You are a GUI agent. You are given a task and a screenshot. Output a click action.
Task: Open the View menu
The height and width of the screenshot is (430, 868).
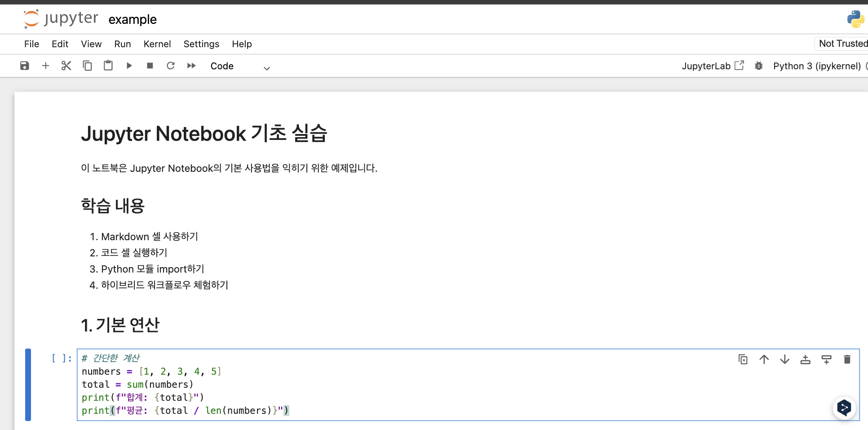pyautogui.click(x=91, y=44)
